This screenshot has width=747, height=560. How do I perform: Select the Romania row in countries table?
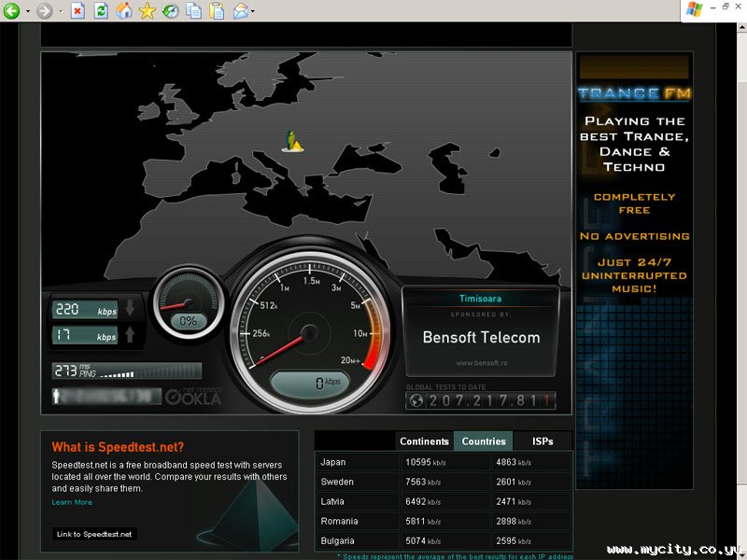click(x=444, y=521)
